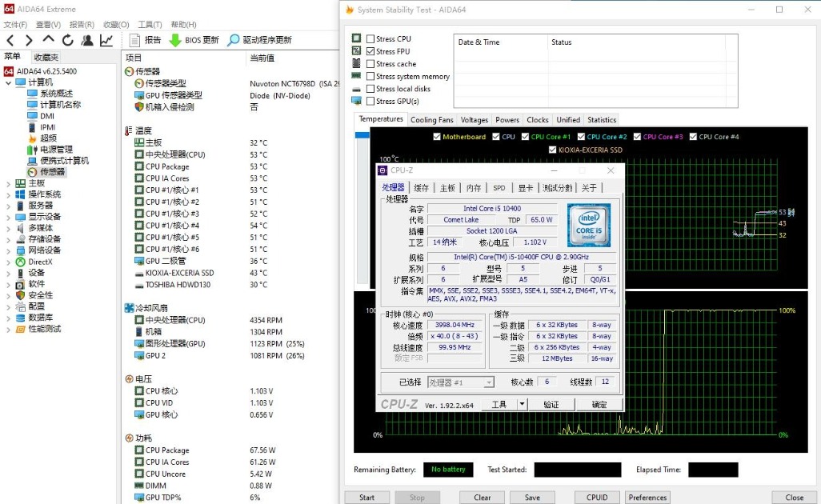The height and width of the screenshot is (504, 821).
Task: Click the blue graph scroll indicator
Action: [x=362, y=135]
